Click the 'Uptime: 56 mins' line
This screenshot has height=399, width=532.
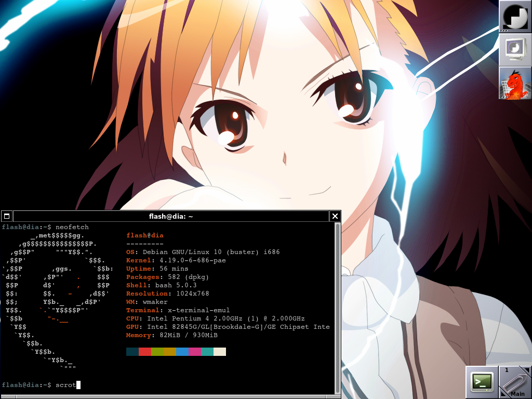(x=157, y=269)
